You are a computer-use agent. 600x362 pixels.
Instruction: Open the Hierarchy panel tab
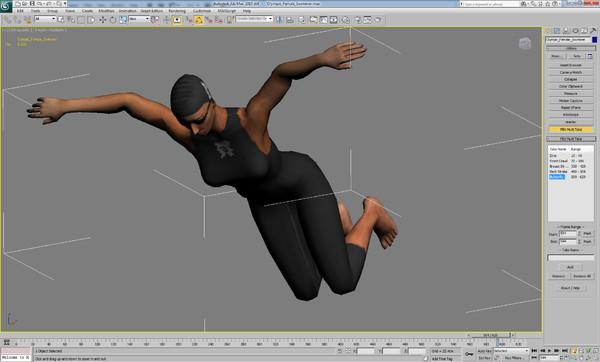pos(566,31)
